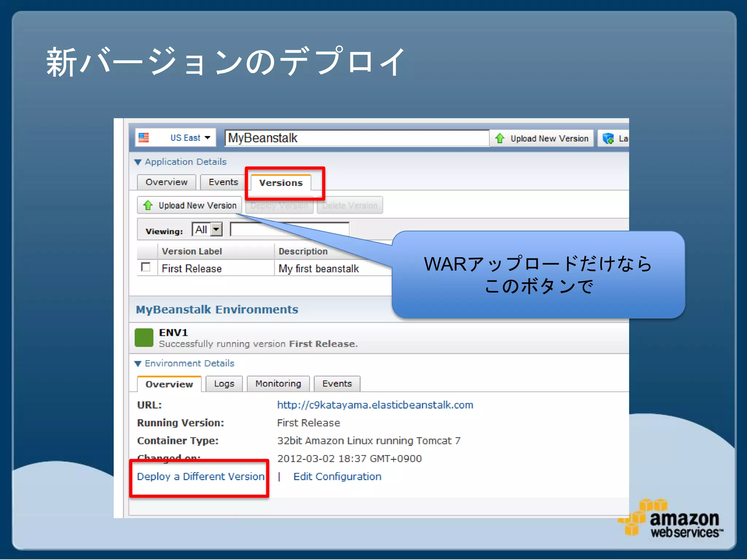The image size is (747, 560).
Task: Click the US flag region icon
Action: tap(144, 138)
